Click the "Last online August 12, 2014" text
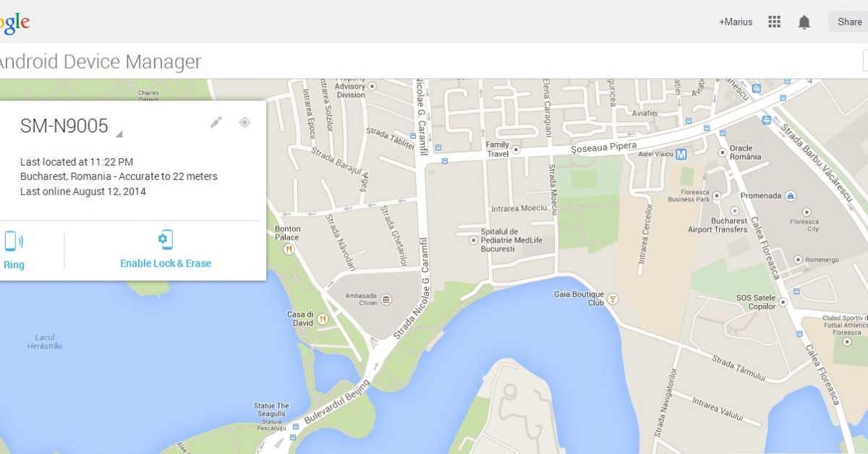The image size is (868, 454). (83, 192)
